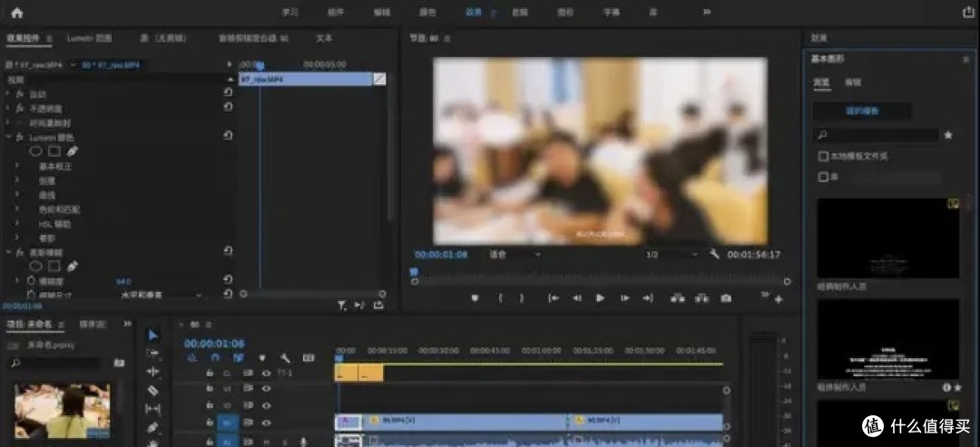Screen dimensions: 980x447
Task: Open the filter properties funnel icon
Action: (x=342, y=305)
